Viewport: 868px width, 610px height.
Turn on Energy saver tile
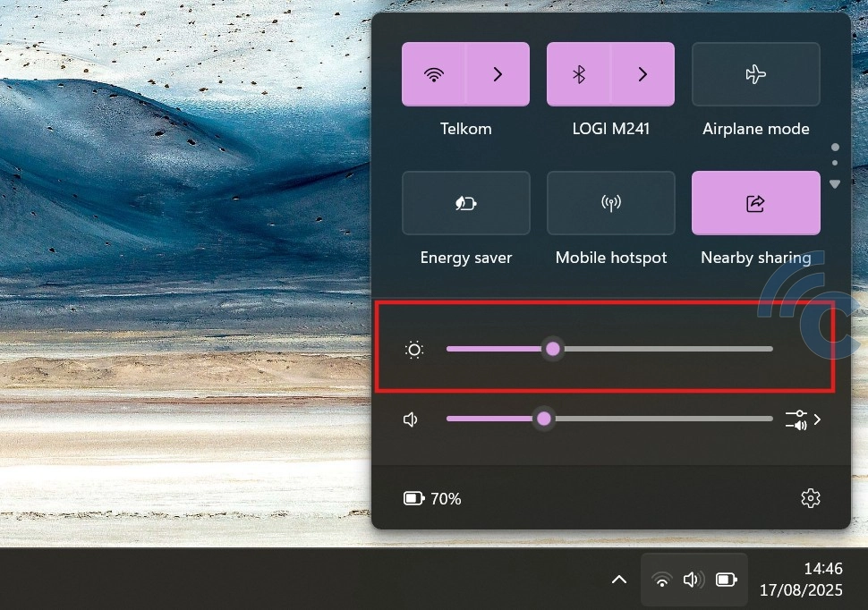click(x=465, y=203)
